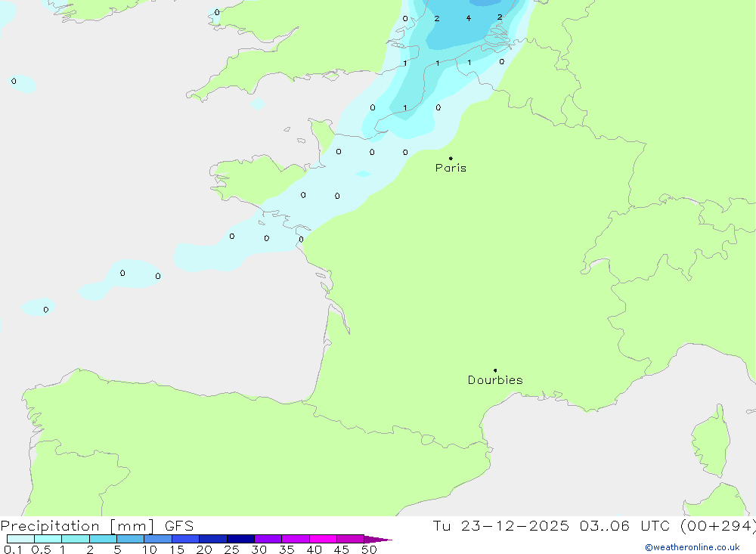Click the Paris location dot marker
Viewport: 756px width, 554px height.
point(451,158)
